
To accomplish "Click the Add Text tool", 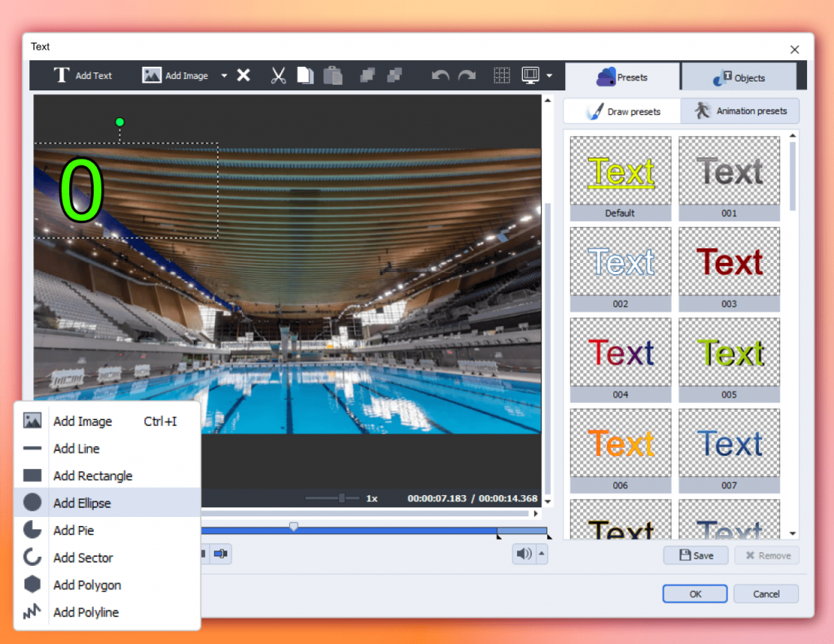I will point(83,76).
